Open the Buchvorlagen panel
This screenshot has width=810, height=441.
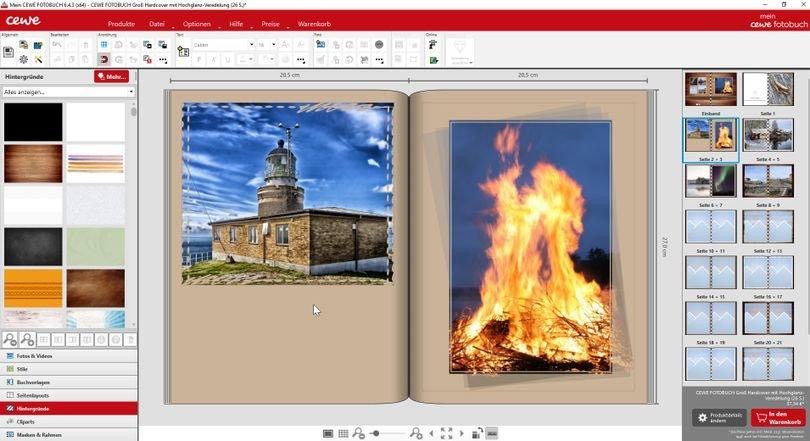pyautogui.click(x=69, y=382)
